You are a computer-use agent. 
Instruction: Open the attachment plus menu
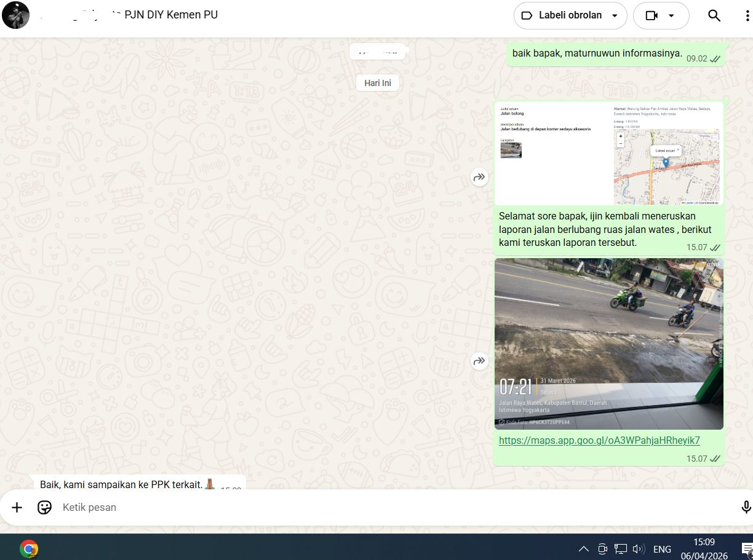click(x=17, y=507)
